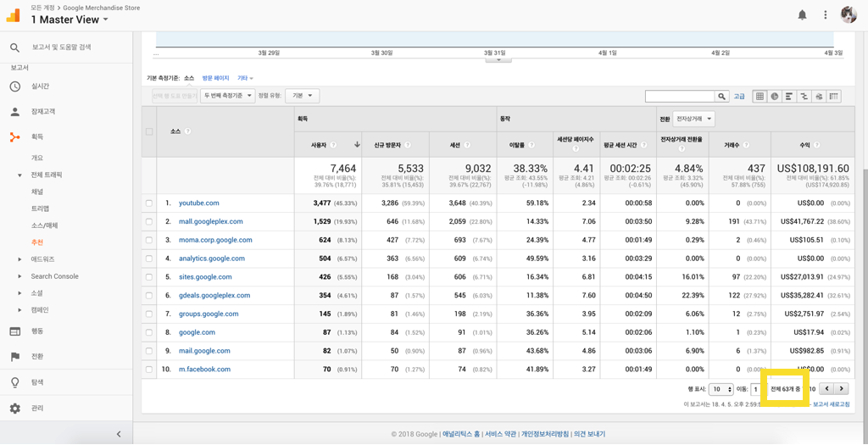This screenshot has height=445, width=868.
Task: Open the 1 Master View selector dropdown
Action: click(70, 19)
